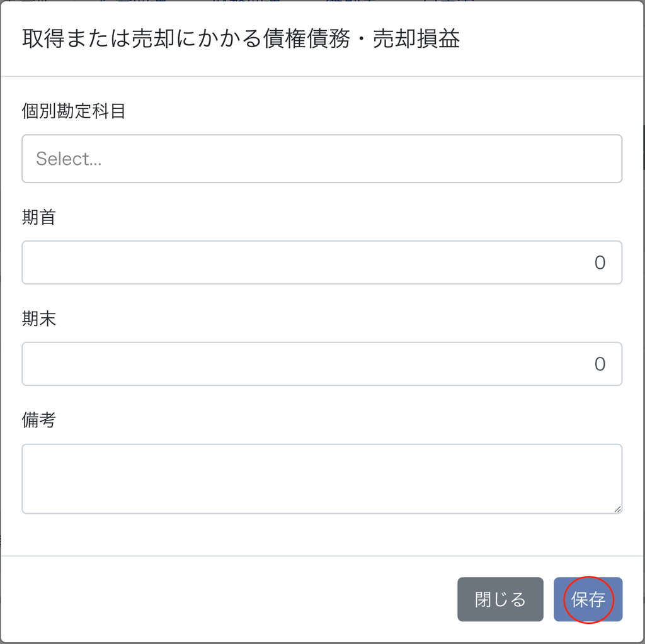This screenshot has height=644, width=645.
Task: Click top-left corner of 備考 textarea
Action: coord(31,453)
